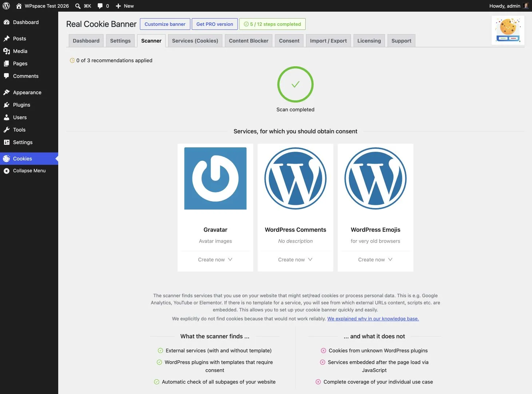
Task: Click the Gravatar logo image
Action: (x=215, y=178)
